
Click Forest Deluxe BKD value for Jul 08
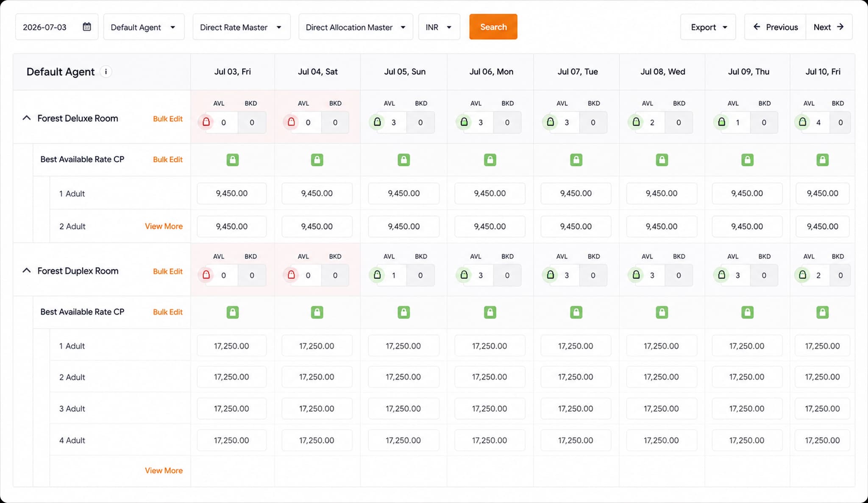click(x=679, y=123)
